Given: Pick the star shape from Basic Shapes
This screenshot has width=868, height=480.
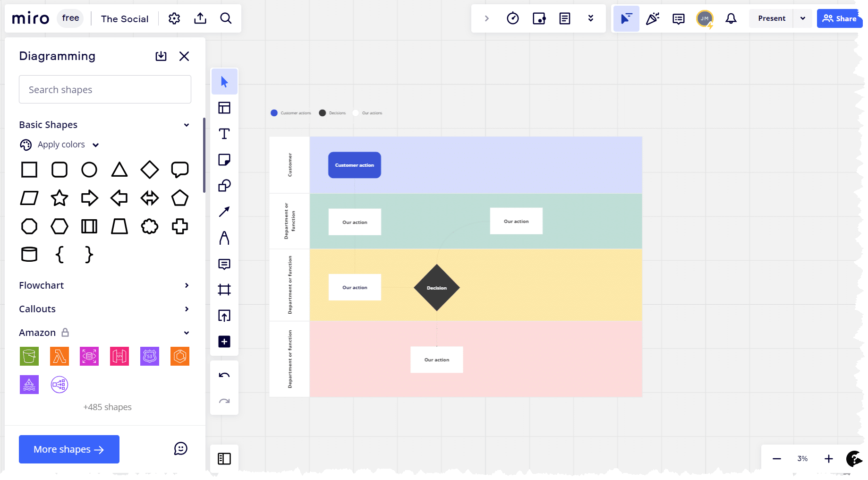Looking at the screenshot, I should pos(60,198).
